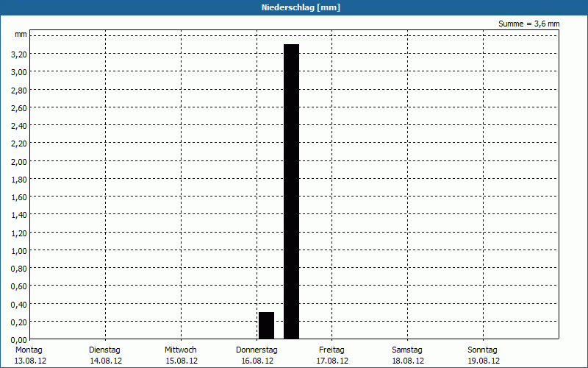The image size is (588, 368).
Task: Click the 'Dienstag' day label
Action: (x=104, y=350)
